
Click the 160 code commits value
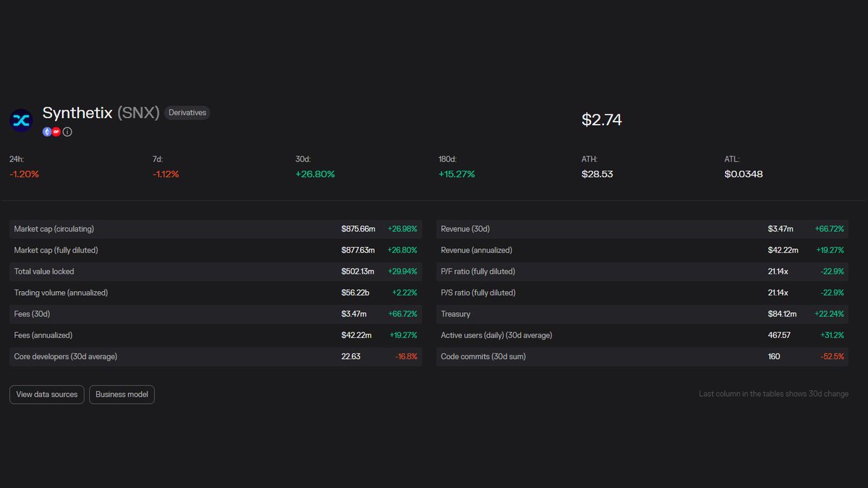click(774, 356)
